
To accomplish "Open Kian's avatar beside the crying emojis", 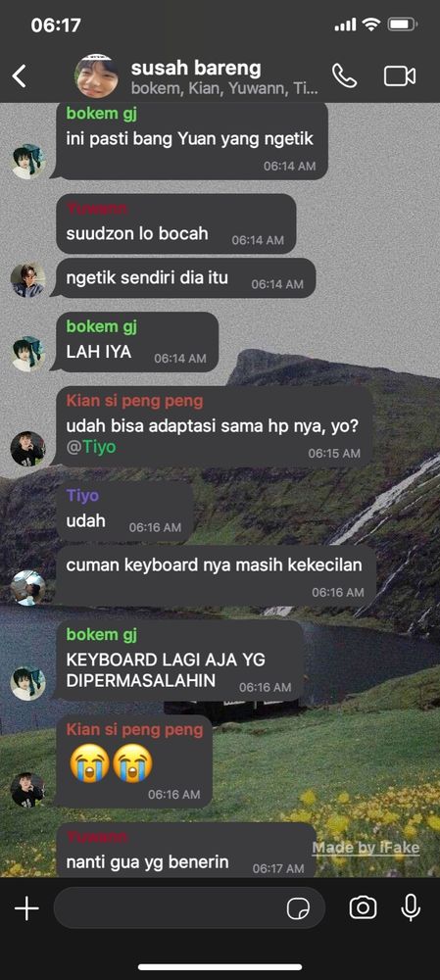I will pos(28,789).
